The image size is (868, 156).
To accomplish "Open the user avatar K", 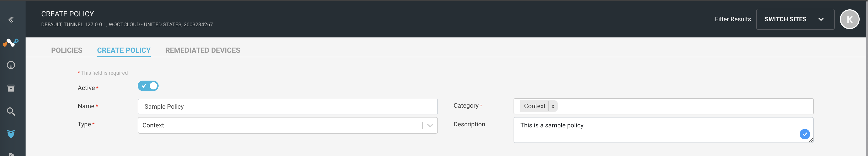I will point(849,19).
